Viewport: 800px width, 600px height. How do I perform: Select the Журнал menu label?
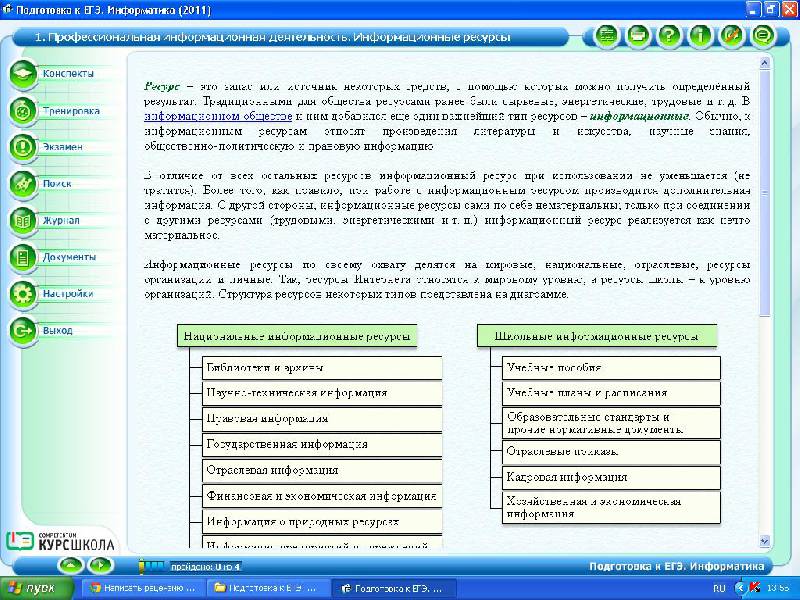61,220
